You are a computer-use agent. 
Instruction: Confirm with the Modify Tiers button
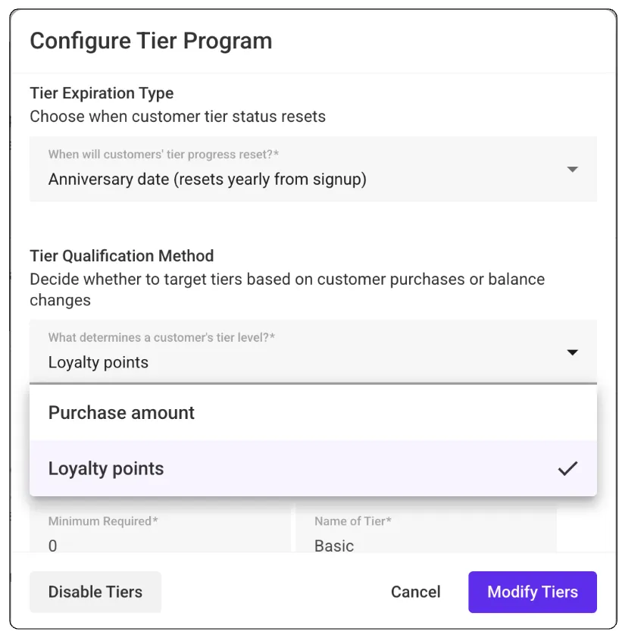click(532, 592)
